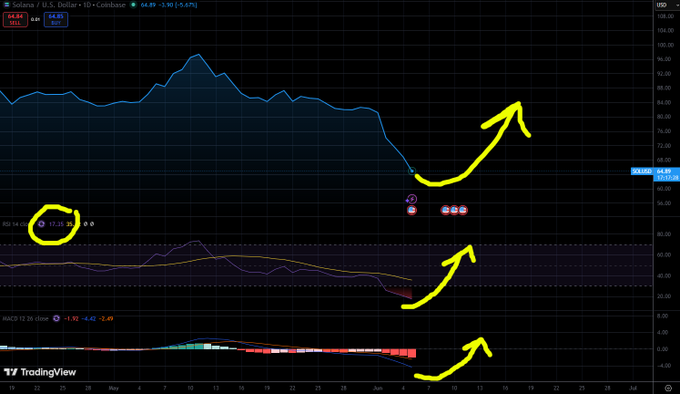Click the last price dot on chart line
Image resolution: width=680 pixels, height=394 pixels.
(412, 171)
